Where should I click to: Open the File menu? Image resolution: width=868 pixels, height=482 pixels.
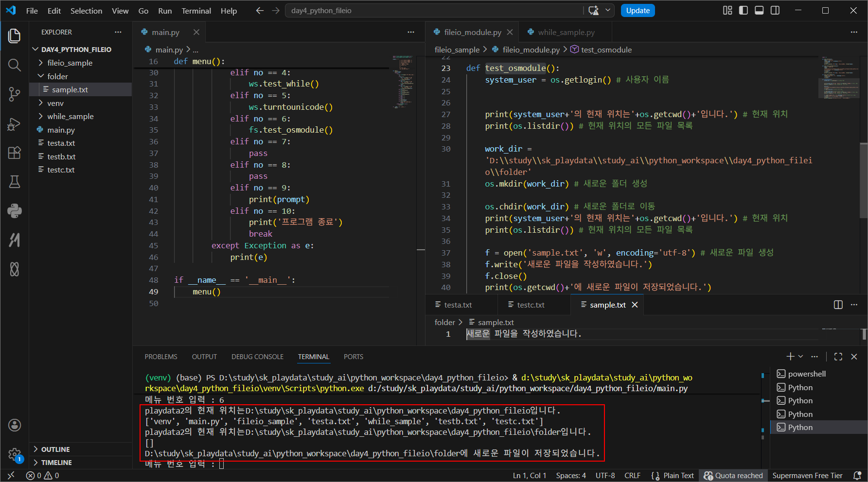(x=32, y=11)
